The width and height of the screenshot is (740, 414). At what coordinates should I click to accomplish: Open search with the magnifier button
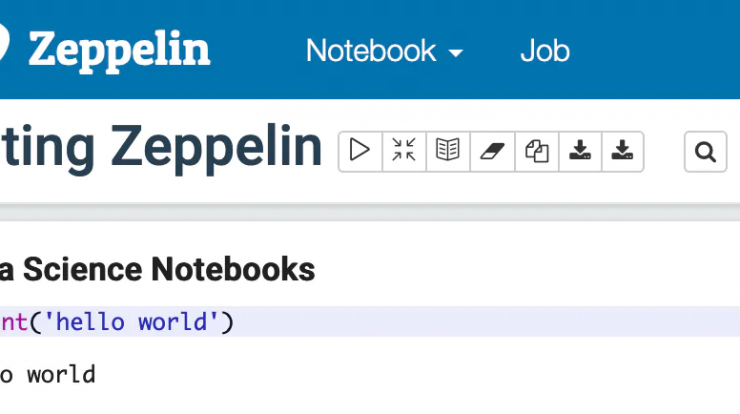click(x=706, y=152)
